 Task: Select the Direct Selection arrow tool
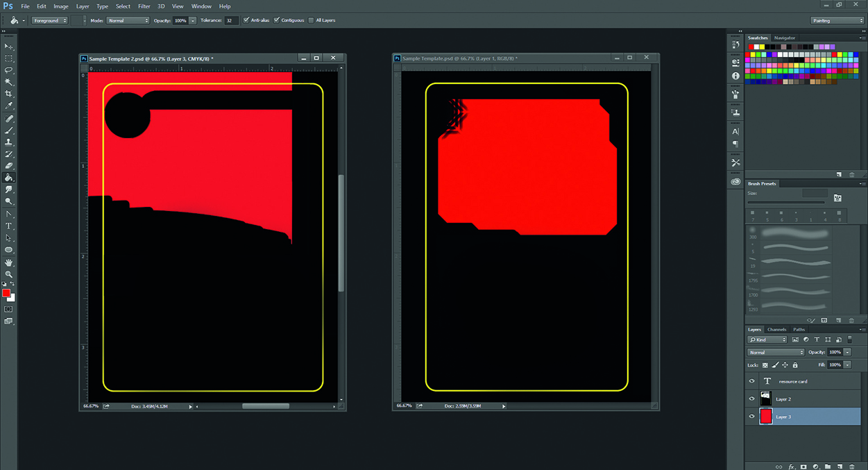point(9,238)
